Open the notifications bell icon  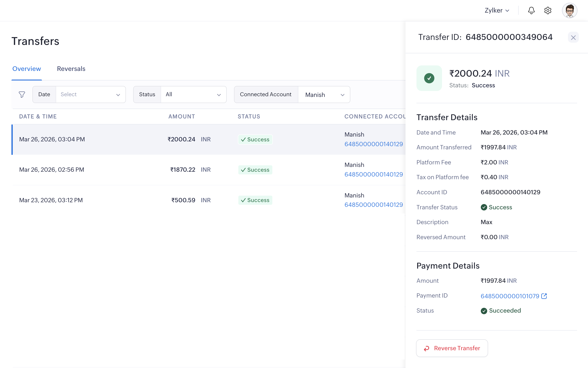click(531, 10)
